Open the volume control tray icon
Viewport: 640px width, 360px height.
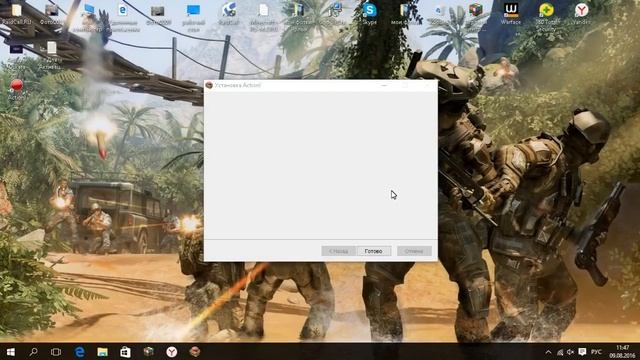pyautogui.click(x=570, y=352)
